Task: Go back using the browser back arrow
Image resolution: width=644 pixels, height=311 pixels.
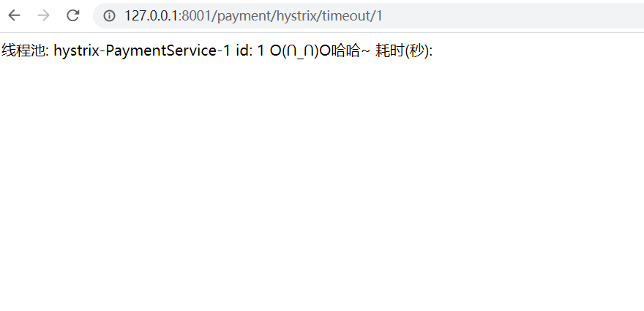Action: click(15, 15)
